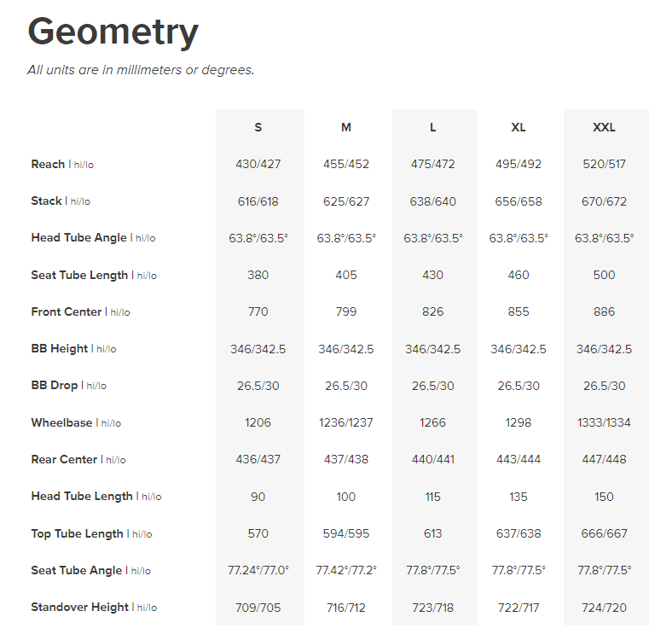Click the Reach row label
The image size is (672, 640).
point(49,164)
